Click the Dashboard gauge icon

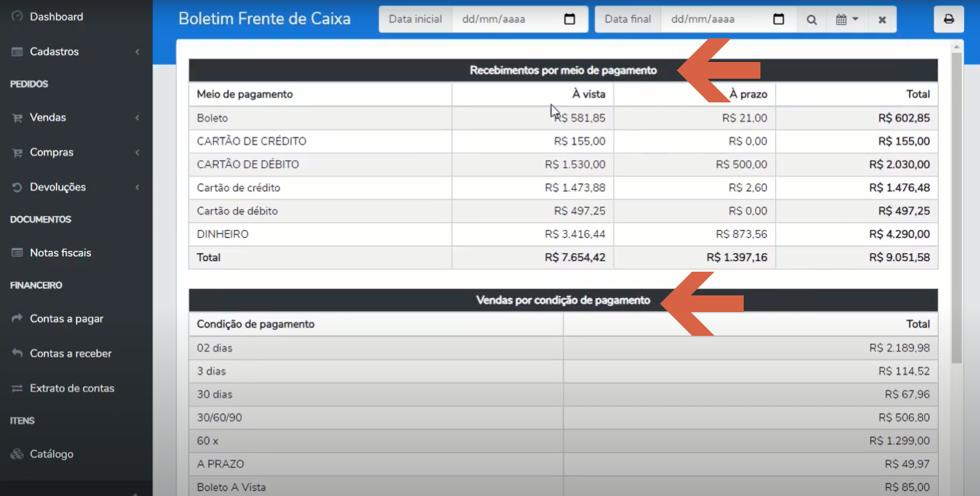point(17,16)
